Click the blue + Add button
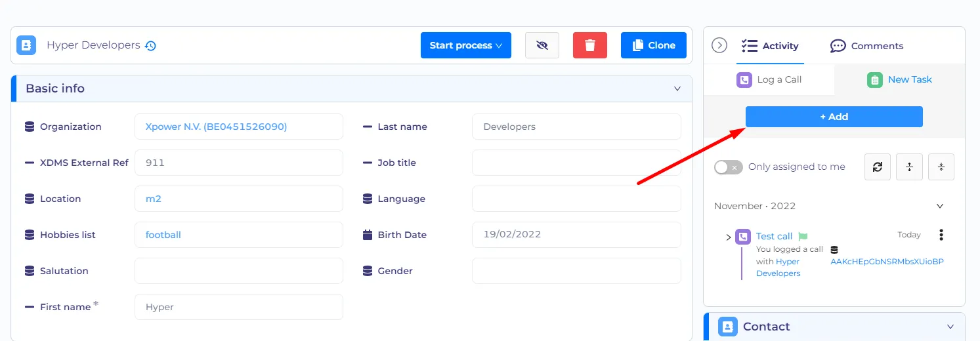 [834, 117]
